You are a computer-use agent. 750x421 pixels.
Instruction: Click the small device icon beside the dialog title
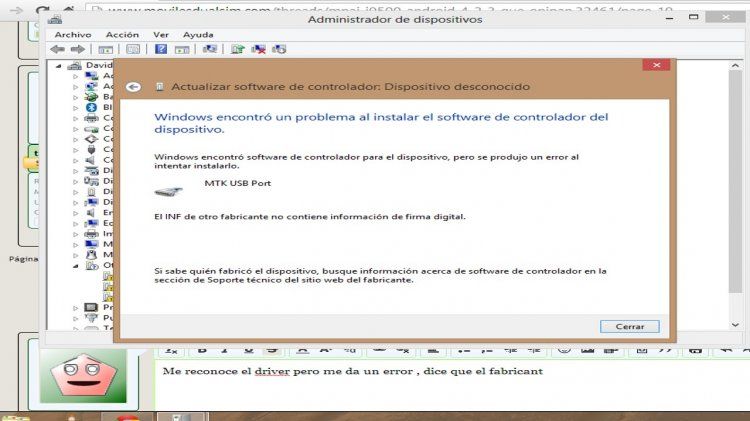click(160, 87)
